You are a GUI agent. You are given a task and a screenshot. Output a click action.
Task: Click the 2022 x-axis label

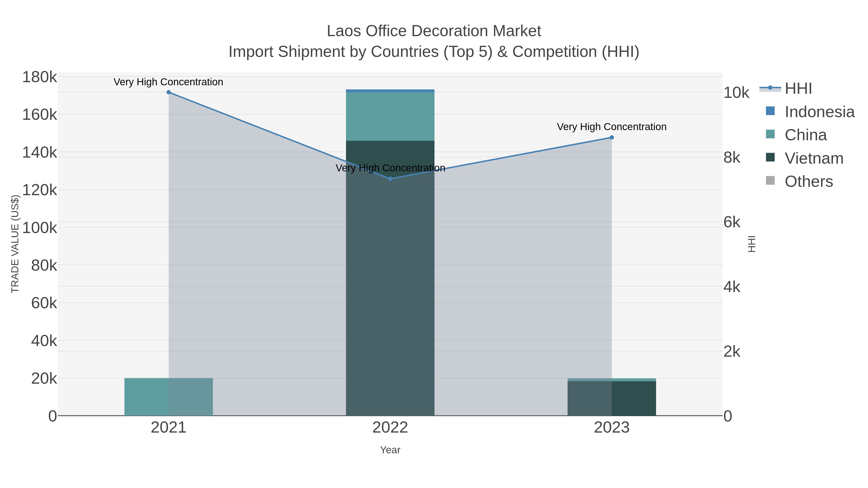[390, 428]
